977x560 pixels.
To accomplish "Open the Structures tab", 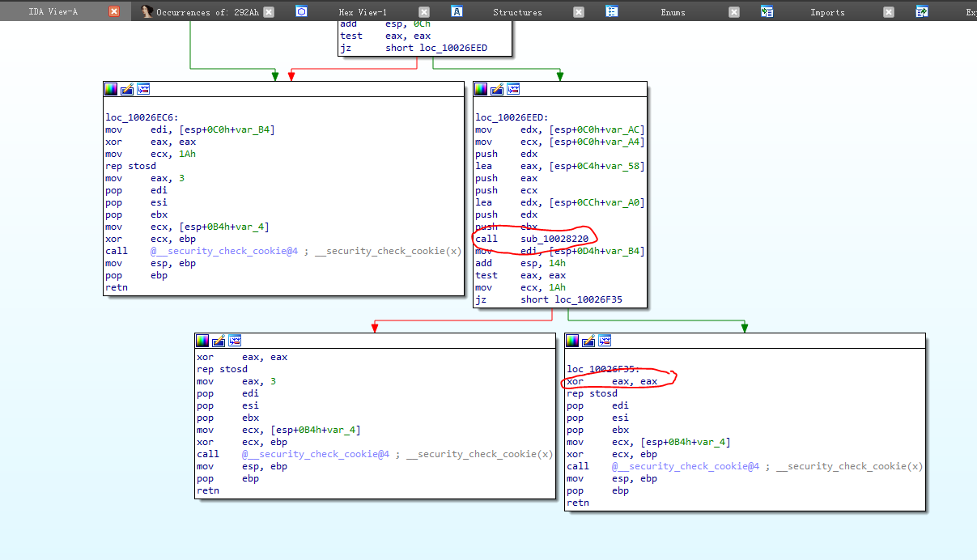I will click(517, 12).
